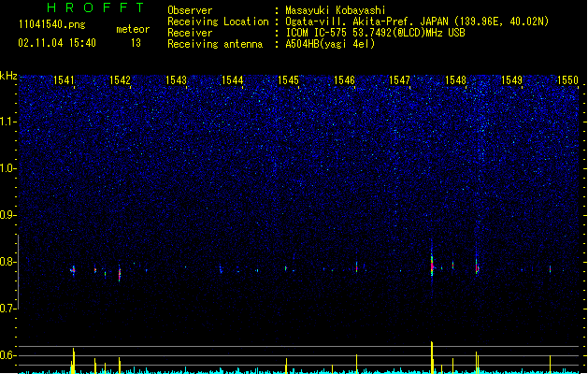The height and width of the screenshot is (374, 588).
Task: Click the 0.7 kHz frequency axis label
Action: pyautogui.click(x=8, y=309)
